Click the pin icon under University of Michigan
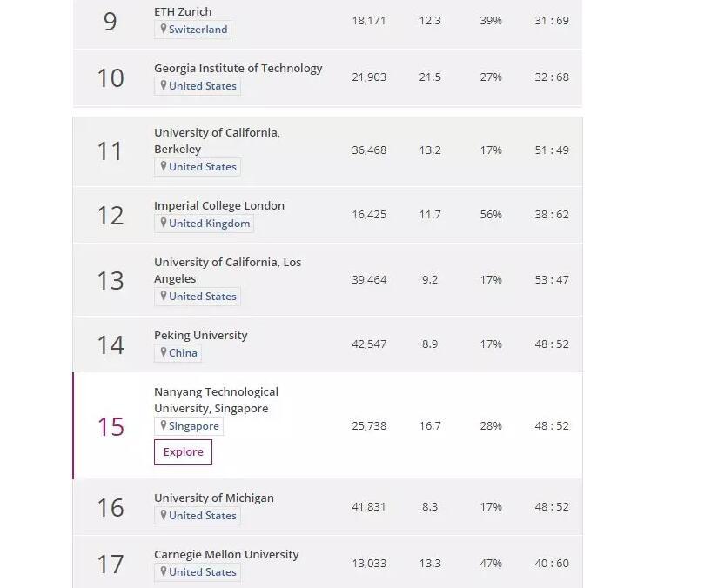The image size is (711, 588). (x=163, y=515)
